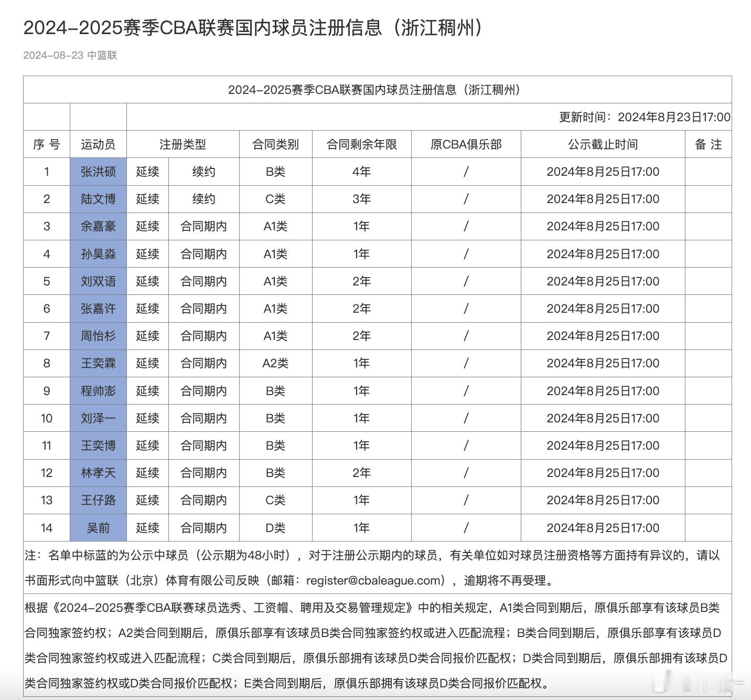Image resolution: width=751 pixels, height=700 pixels.
Task: Click the 公示截止时间 column header
Action: pyautogui.click(x=602, y=144)
